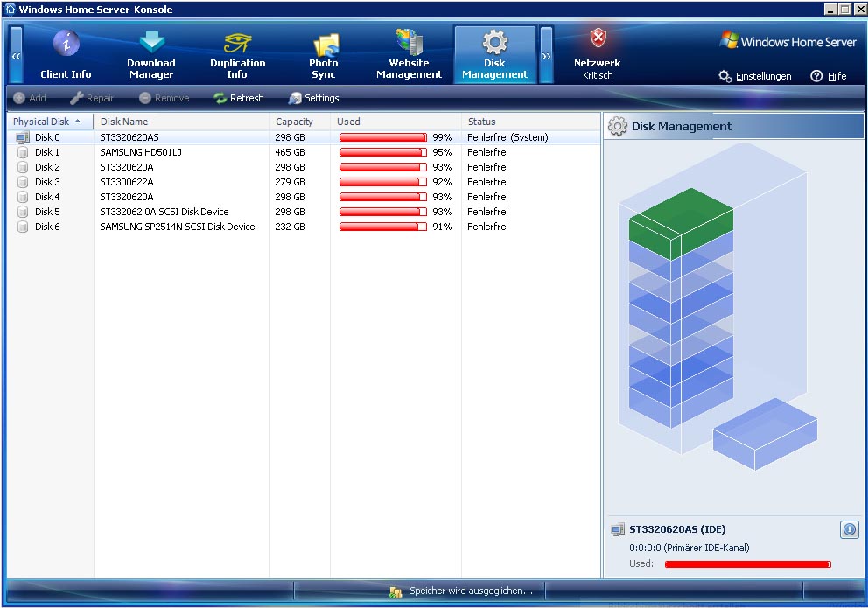
Task: Click the computer icon beside ST3320620AS (IDE)
Action: 617,530
